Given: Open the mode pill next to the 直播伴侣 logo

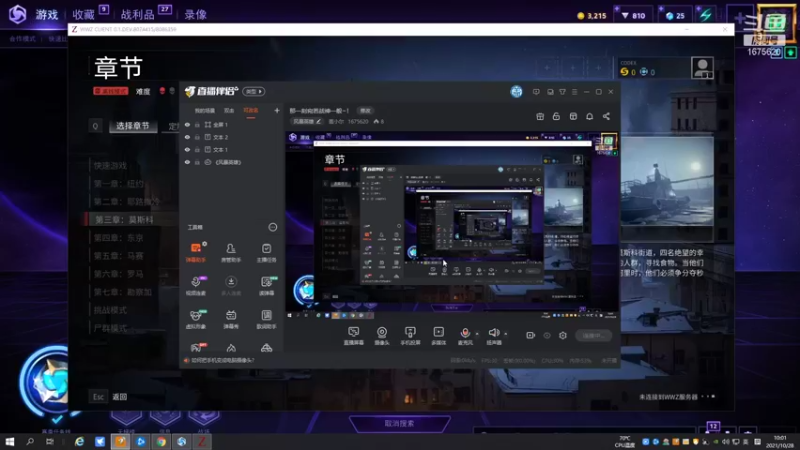Looking at the screenshot, I should pos(254,91).
